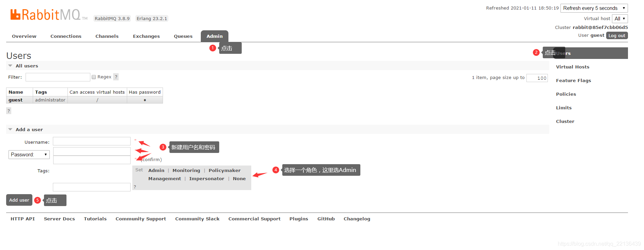Click the RabbitMQ 3.8.9 version badge
This screenshot has width=644, height=250.
coord(112,18)
